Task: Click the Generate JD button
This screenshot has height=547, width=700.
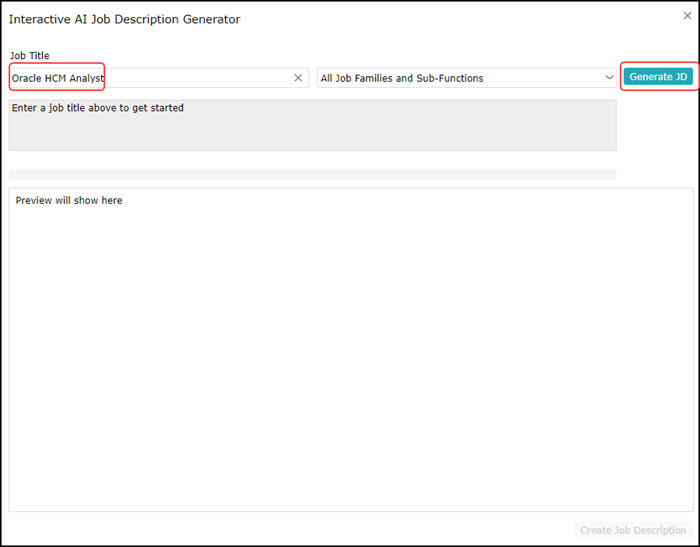Action: (x=658, y=77)
